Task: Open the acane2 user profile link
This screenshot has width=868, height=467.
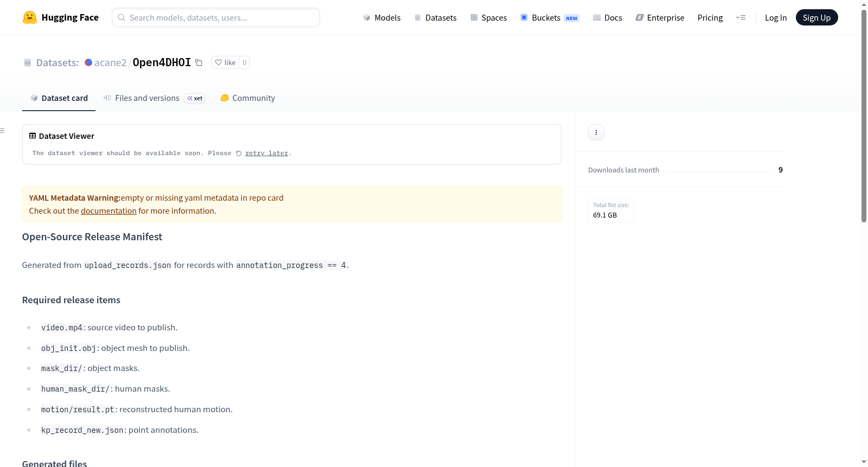Action: pyautogui.click(x=110, y=62)
